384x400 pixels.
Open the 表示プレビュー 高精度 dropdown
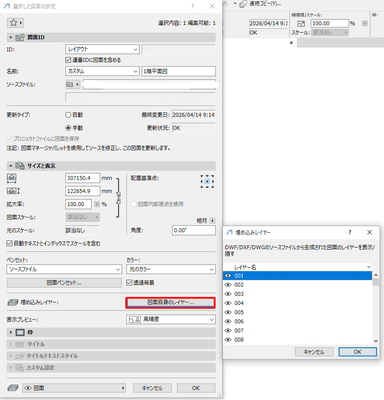171,319
